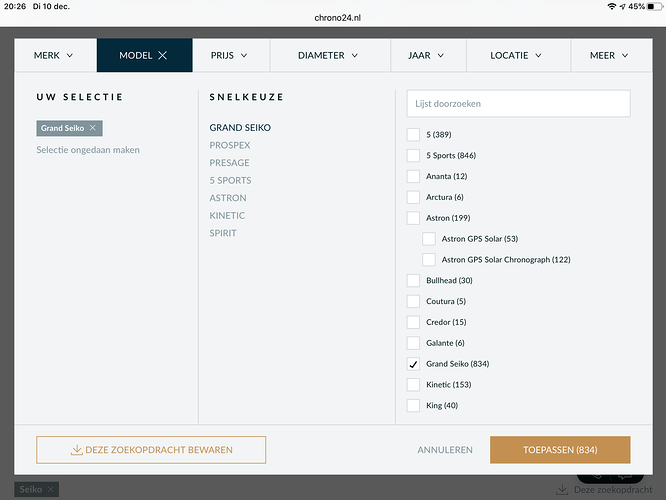Choose KINETIC in Snelkeuze
The height and width of the screenshot is (500, 666).
[227, 215]
